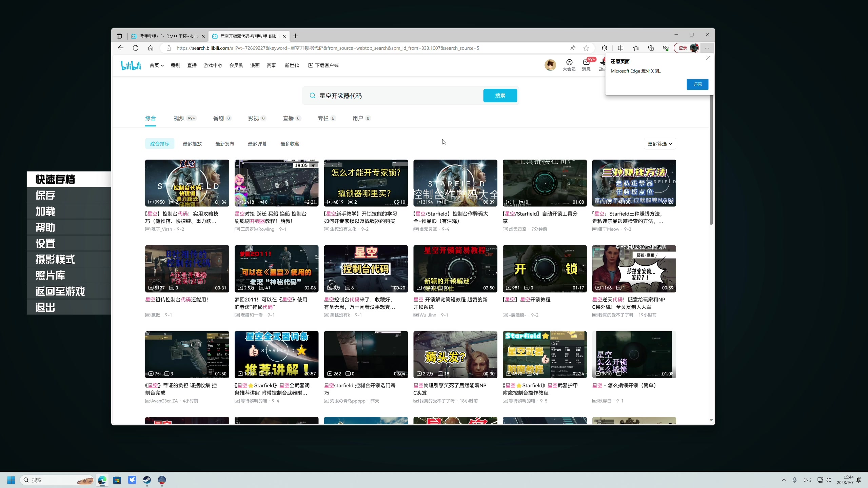Click the Bilibili logo
The width and height of the screenshot is (868, 488).
pos(131,65)
